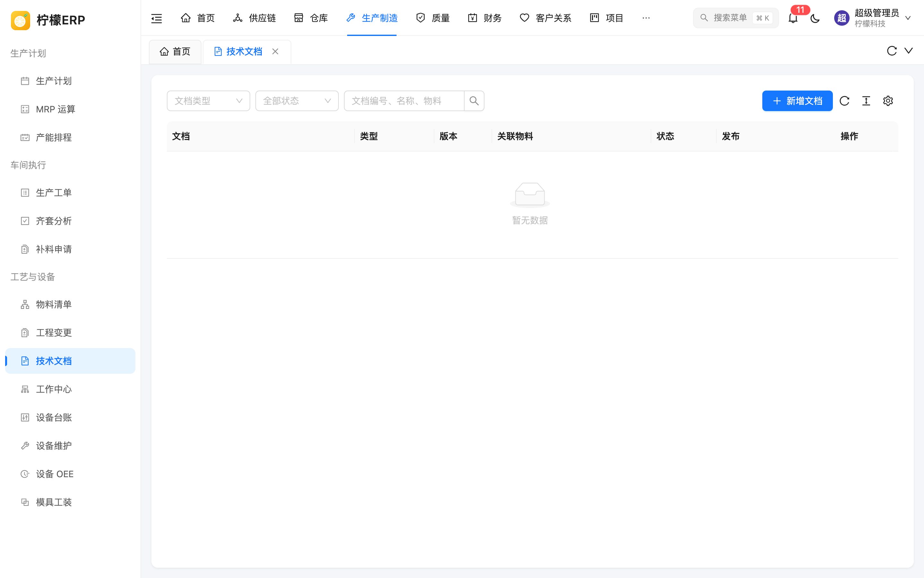Collapse the sidebar with the menu-fold icon

click(x=157, y=18)
